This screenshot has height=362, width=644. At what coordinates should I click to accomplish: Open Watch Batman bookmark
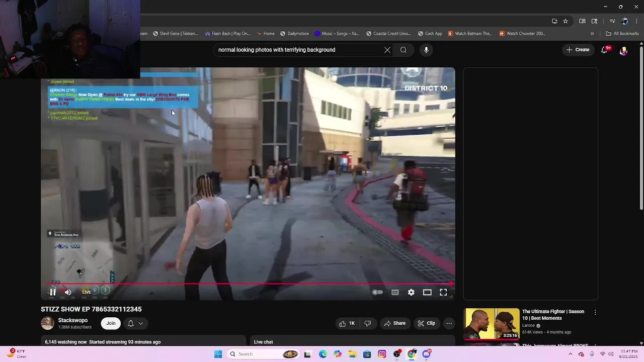coord(470,34)
